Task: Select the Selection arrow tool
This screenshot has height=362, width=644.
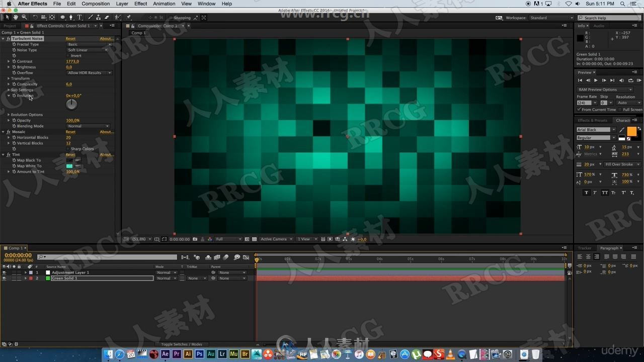Action: [7, 17]
